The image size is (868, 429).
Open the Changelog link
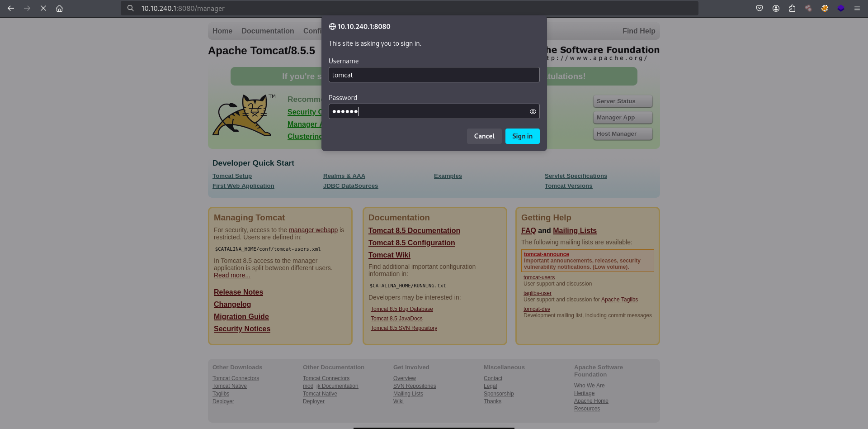(x=232, y=305)
